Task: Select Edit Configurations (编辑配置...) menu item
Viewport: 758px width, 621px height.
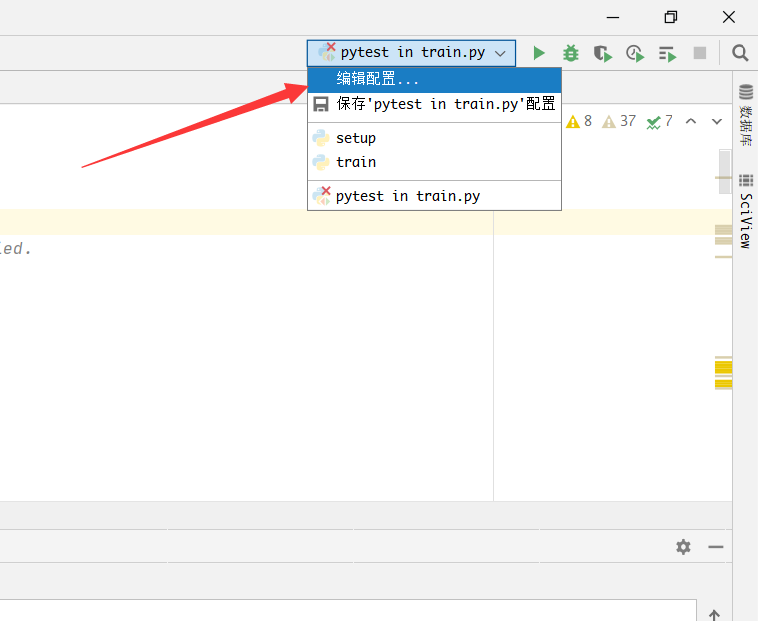Action: 434,79
